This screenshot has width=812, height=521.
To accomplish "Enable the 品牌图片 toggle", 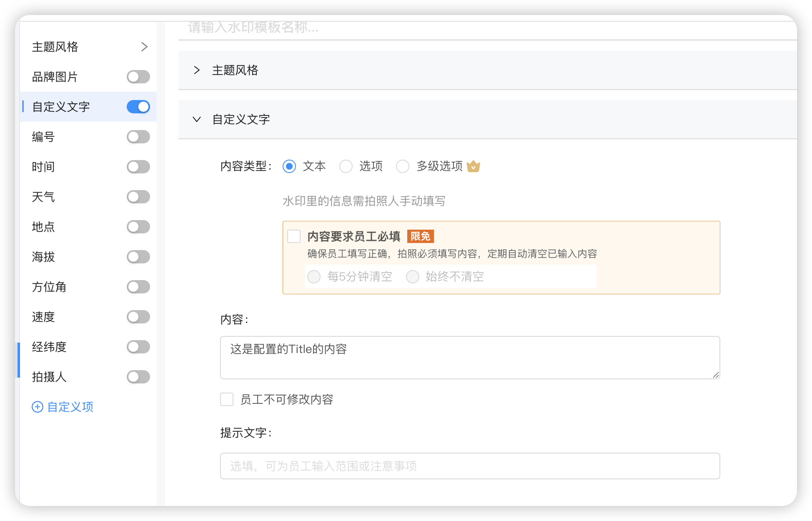I will pyautogui.click(x=138, y=77).
